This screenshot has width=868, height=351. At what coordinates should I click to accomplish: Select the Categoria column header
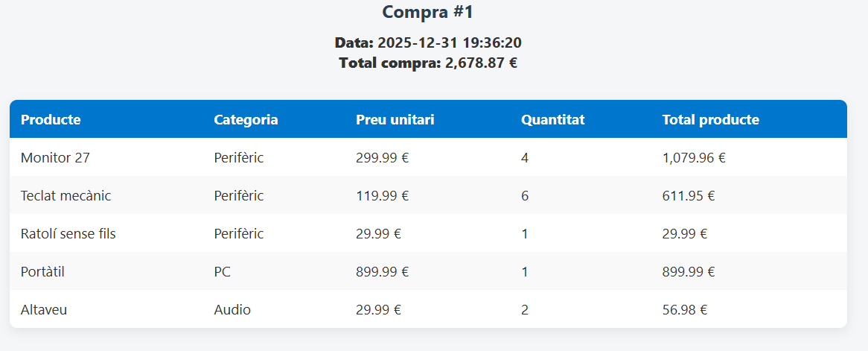click(246, 120)
